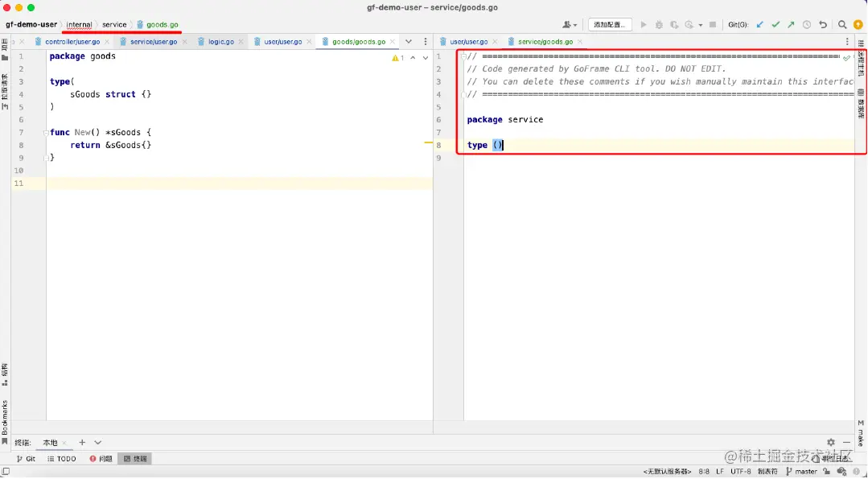Click Git Update Project blue arrow
Screen dimensions: 868x479
click(x=760, y=25)
